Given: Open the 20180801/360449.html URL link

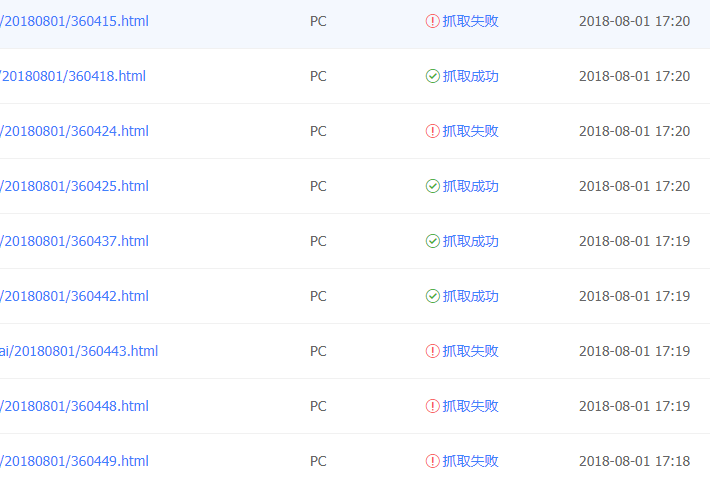Looking at the screenshot, I should (75, 461).
